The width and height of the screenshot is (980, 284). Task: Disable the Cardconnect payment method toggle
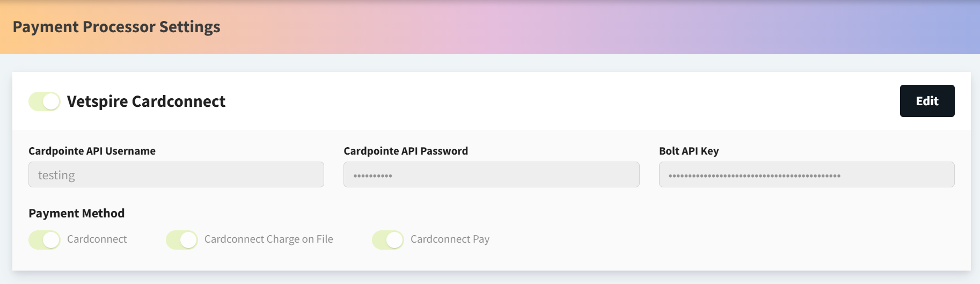coord(45,239)
